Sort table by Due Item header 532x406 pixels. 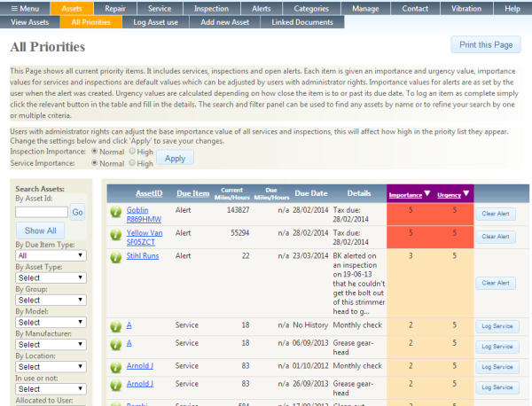(x=192, y=193)
